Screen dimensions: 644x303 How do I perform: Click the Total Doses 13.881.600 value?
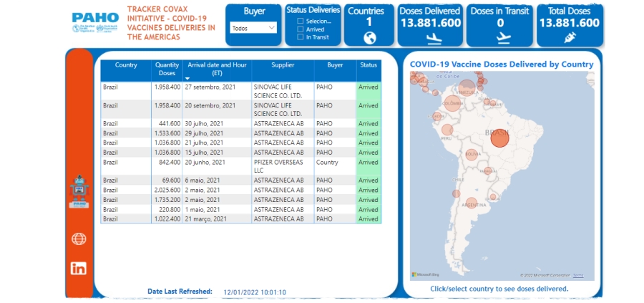[x=570, y=23]
